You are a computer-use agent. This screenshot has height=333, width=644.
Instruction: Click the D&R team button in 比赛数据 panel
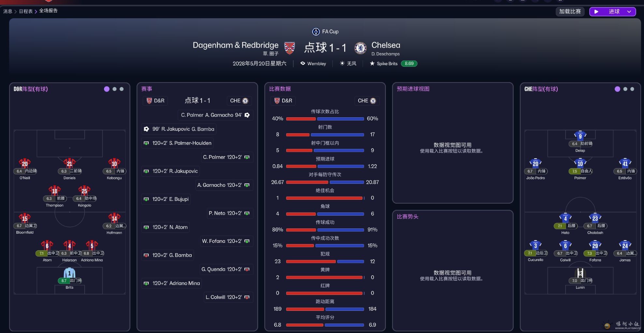(x=284, y=101)
